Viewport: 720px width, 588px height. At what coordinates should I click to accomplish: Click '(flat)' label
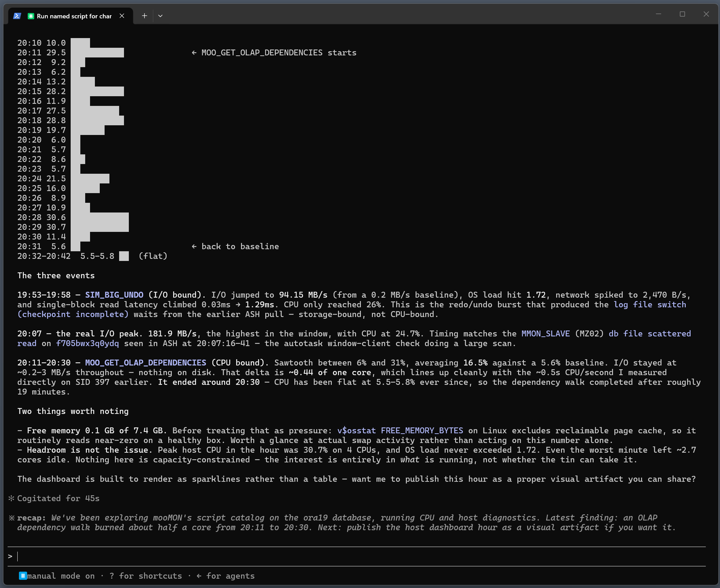[153, 256]
